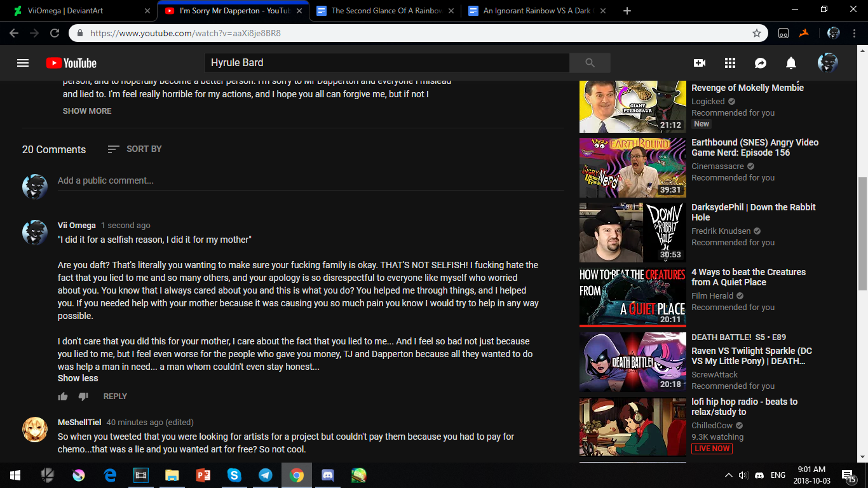Open the Sort By comments dropdown
868x488 pixels.
pos(135,149)
